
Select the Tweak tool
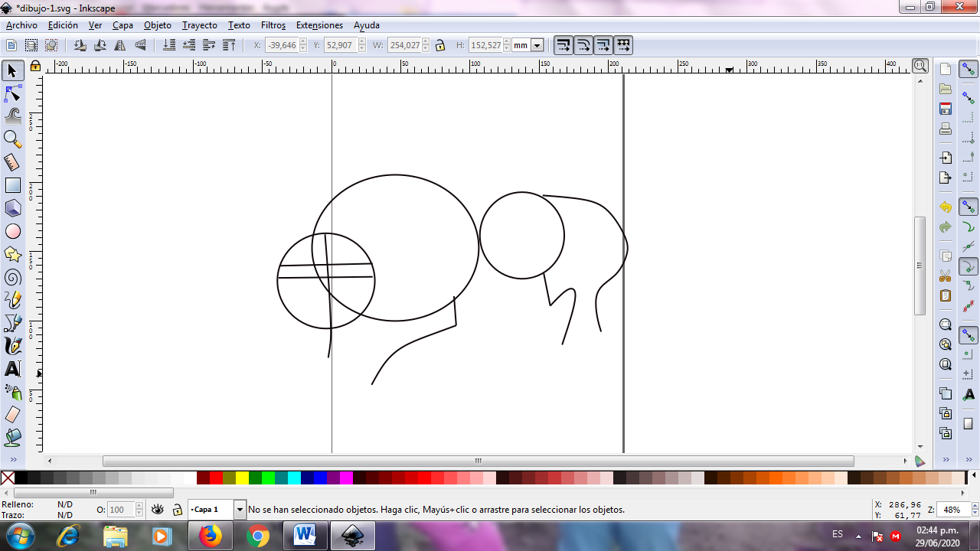pos(12,116)
